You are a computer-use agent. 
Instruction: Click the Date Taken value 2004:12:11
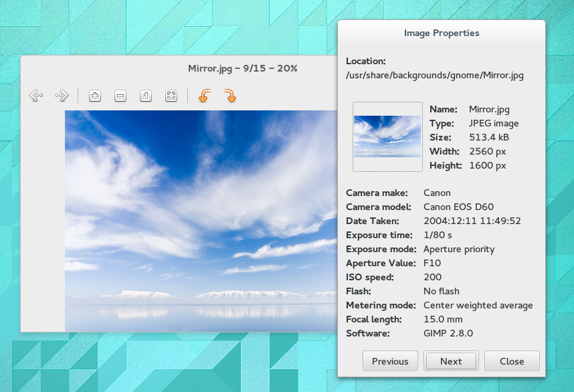point(472,221)
